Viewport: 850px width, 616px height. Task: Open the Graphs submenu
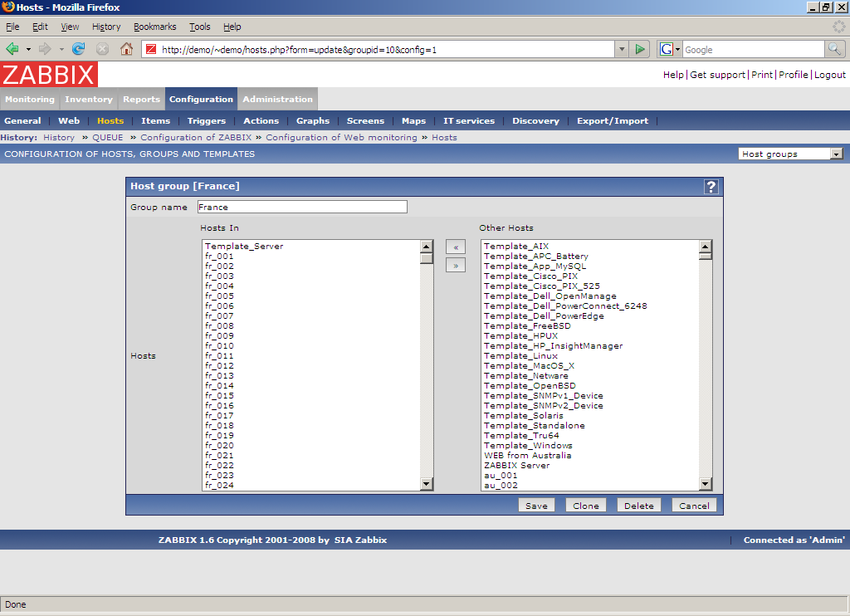coord(313,121)
